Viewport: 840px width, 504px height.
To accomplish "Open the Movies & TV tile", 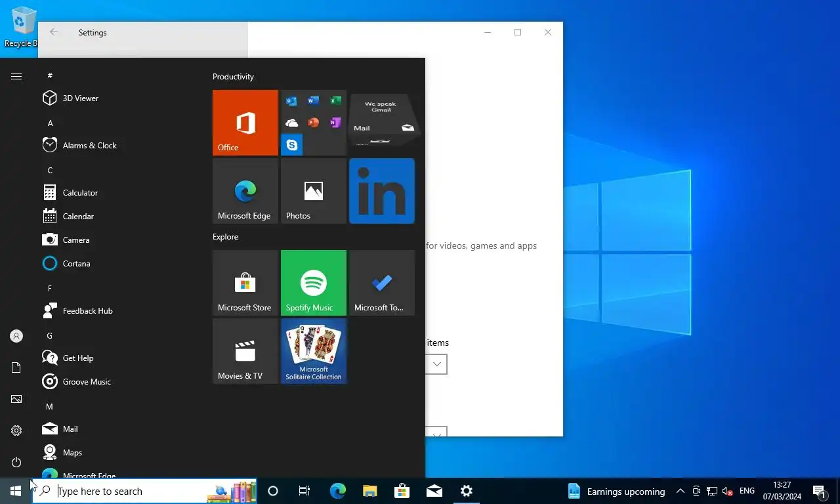I will click(245, 351).
